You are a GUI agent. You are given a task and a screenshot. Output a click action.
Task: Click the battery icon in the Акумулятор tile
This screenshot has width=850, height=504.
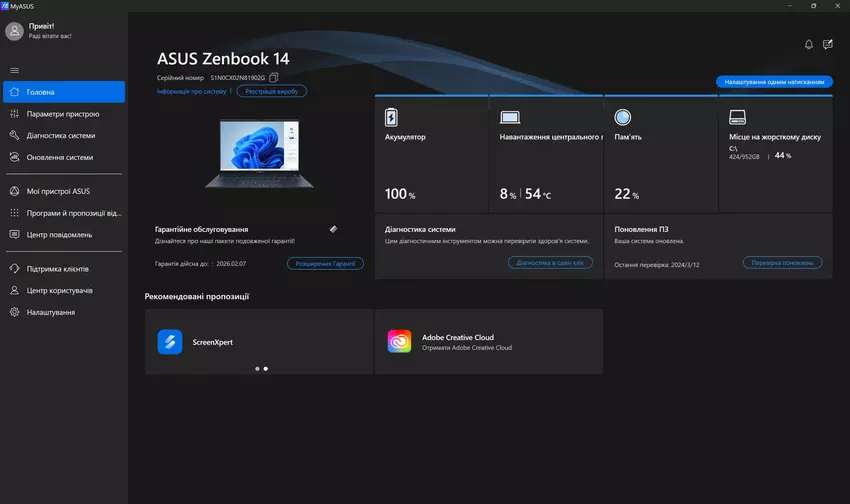point(391,117)
